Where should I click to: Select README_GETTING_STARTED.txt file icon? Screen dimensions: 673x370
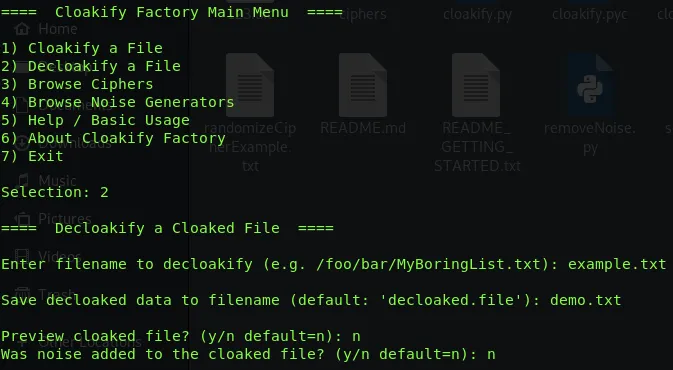[476, 85]
